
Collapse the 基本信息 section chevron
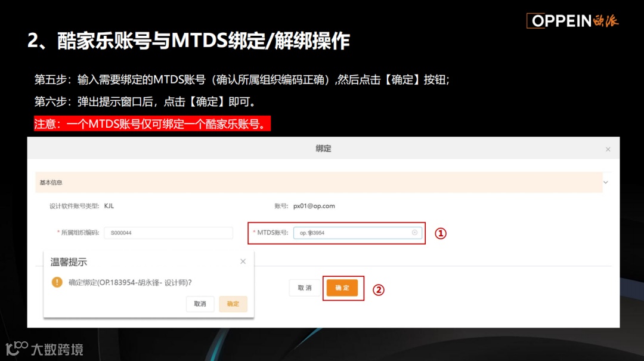coord(605,182)
